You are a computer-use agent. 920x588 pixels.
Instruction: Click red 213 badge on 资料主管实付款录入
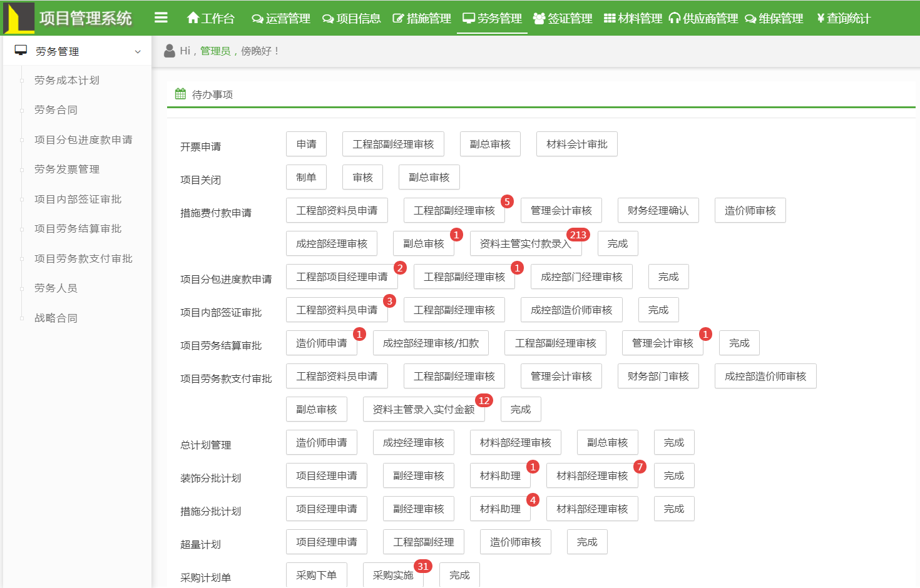pos(579,235)
